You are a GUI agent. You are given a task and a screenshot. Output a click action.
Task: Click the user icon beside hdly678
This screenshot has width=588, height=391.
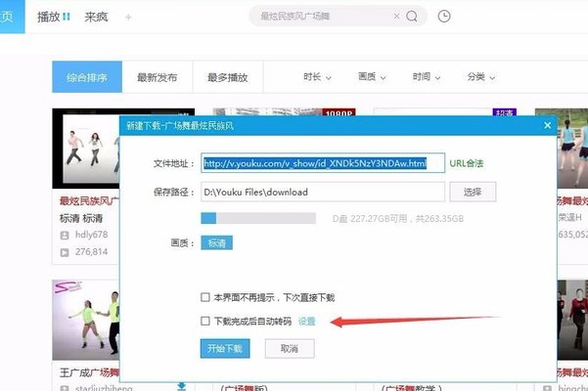click(65, 236)
